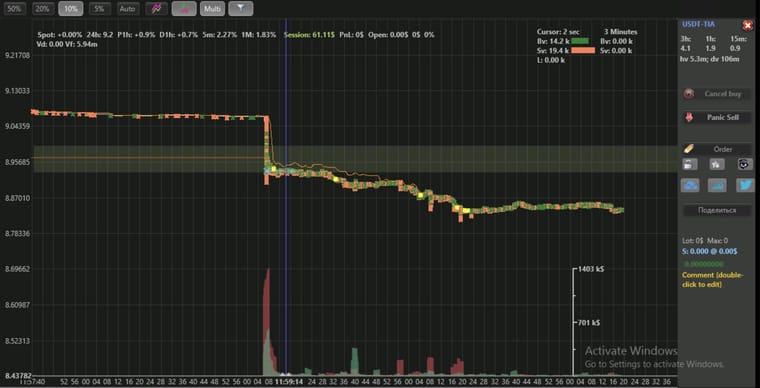
Task: Click the 3 Minutes volume header
Action: tap(620, 32)
